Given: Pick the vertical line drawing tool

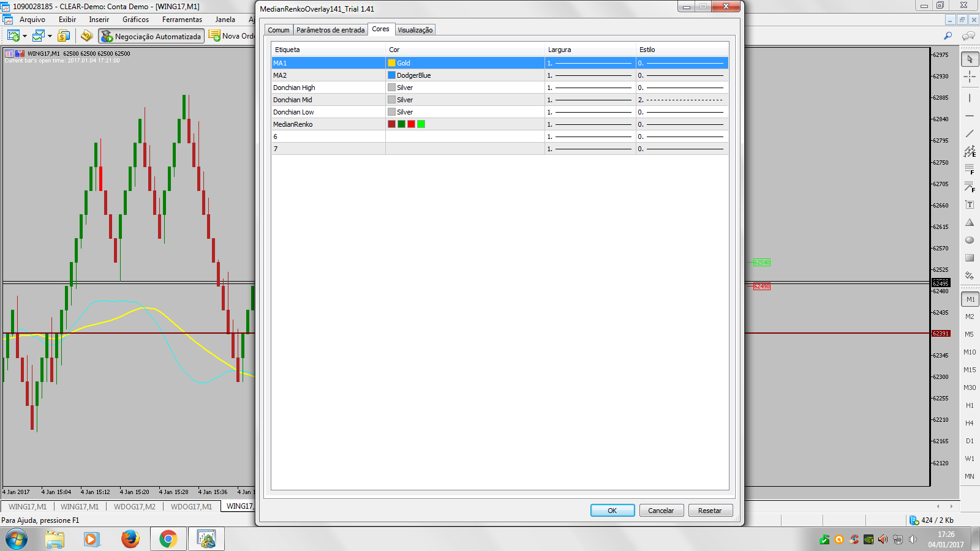Looking at the screenshot, I should pos(970,98).
